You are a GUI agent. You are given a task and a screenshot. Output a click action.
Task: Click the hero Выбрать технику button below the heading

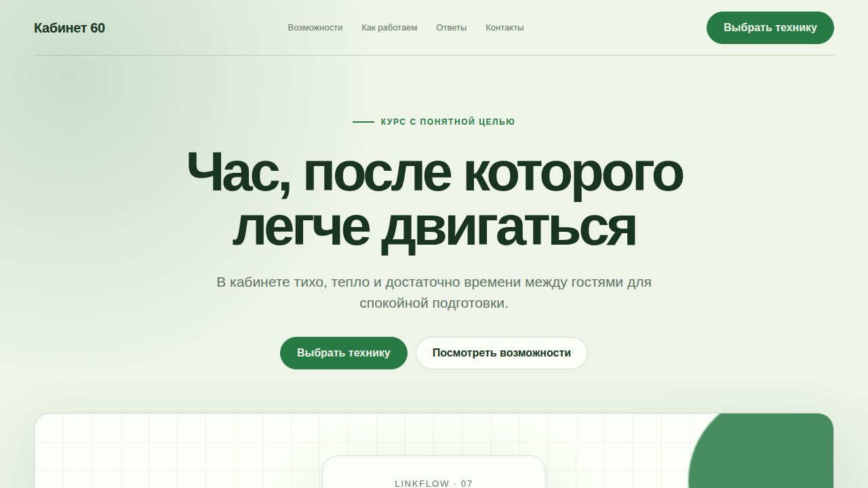click(344, 353)
